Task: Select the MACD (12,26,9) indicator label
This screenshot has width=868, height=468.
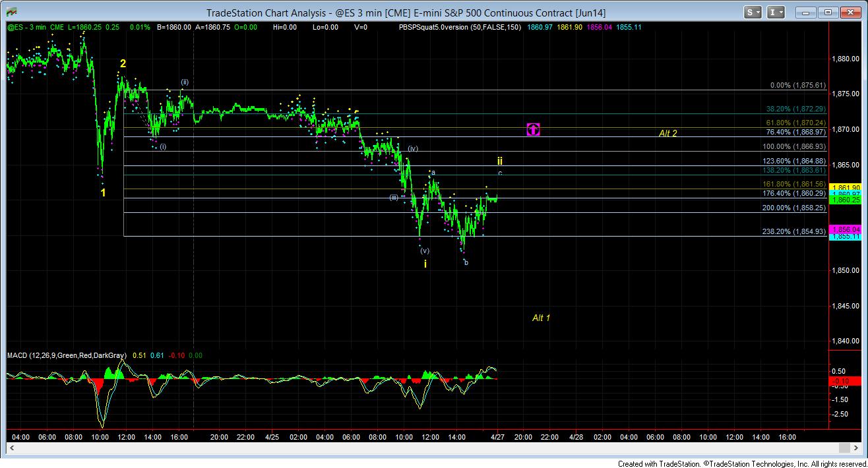Action: pos(67,355)
